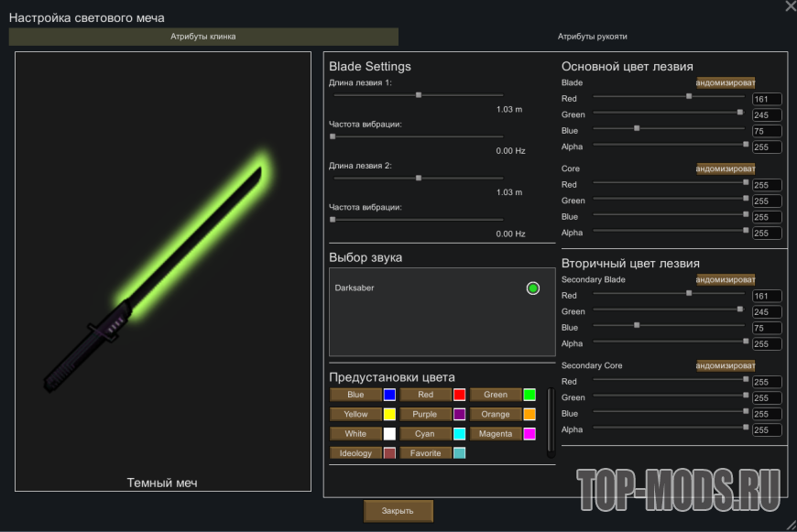The image size is (797, 532).
Task: Open the Атрибуты клинка tab
Action: [x=203, y=37]
